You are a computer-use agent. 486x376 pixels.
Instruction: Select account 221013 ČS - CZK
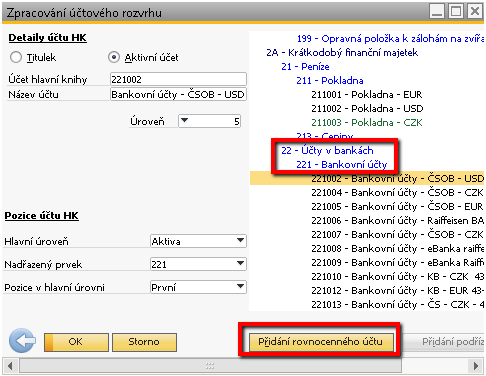click(397, 305)
